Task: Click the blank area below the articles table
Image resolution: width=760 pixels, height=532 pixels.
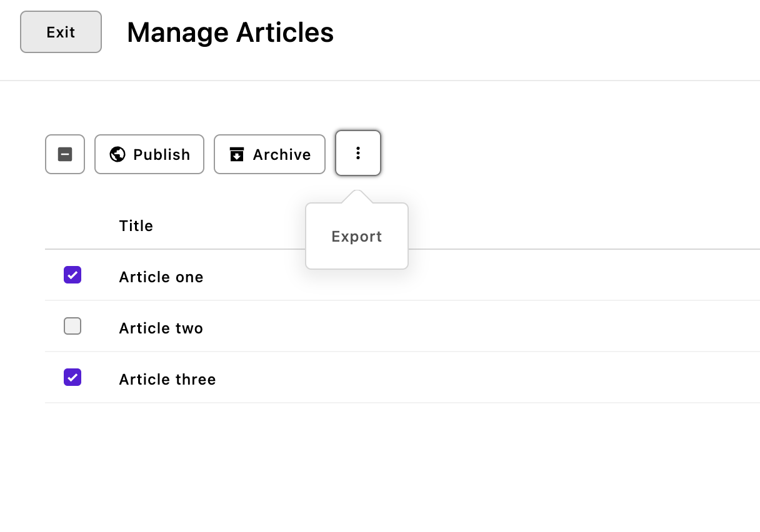Action: 375,468
